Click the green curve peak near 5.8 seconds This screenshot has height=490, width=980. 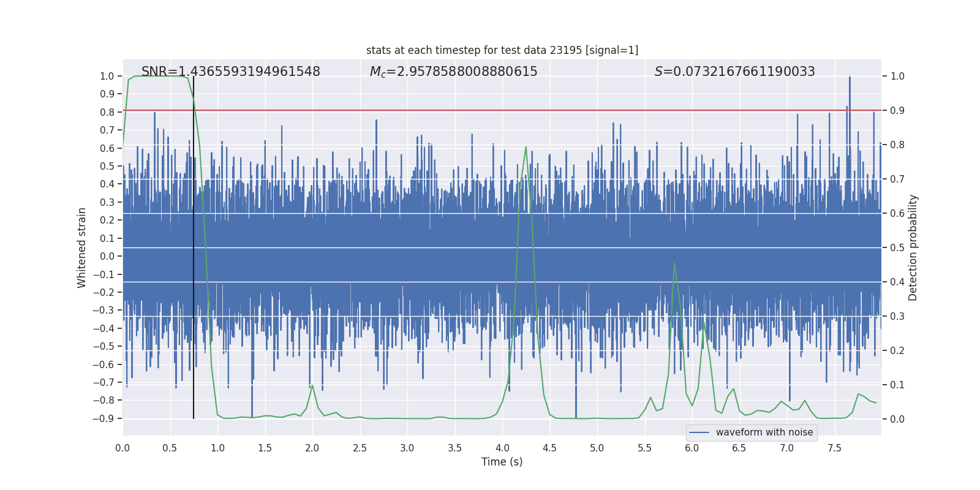[674, 263]
